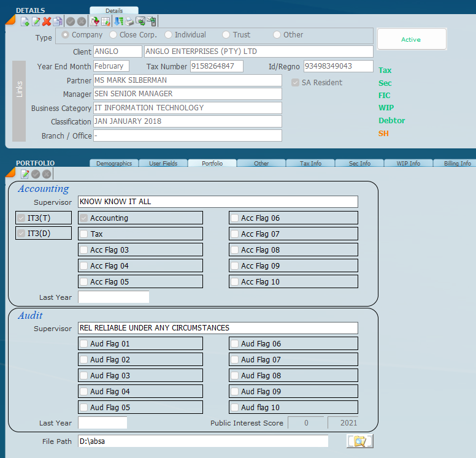Click the new record icon in Details toolbar
The image size is (476, 458).
pos(25,21)
